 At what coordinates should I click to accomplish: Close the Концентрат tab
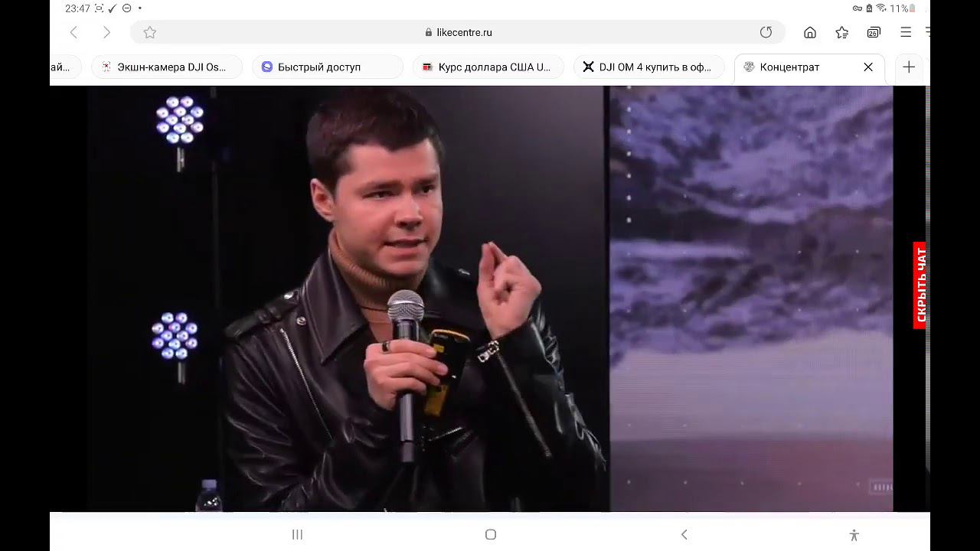coord(868,67)
